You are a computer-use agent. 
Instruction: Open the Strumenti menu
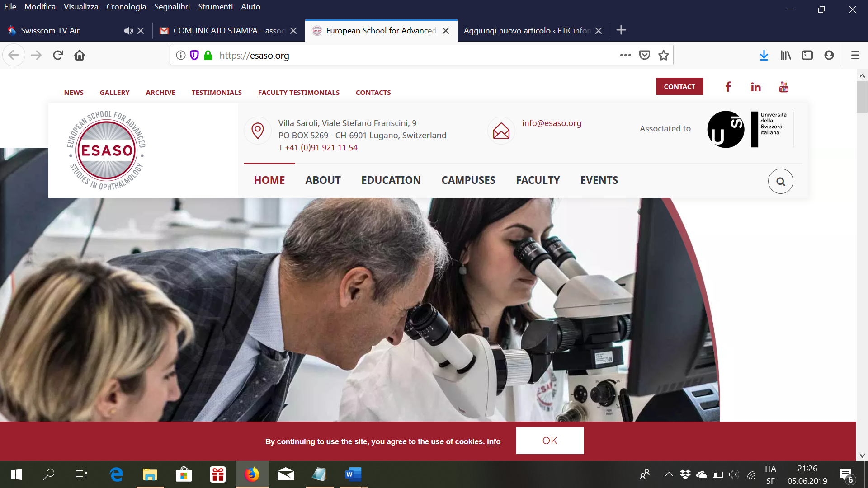[x=215, y=7]
